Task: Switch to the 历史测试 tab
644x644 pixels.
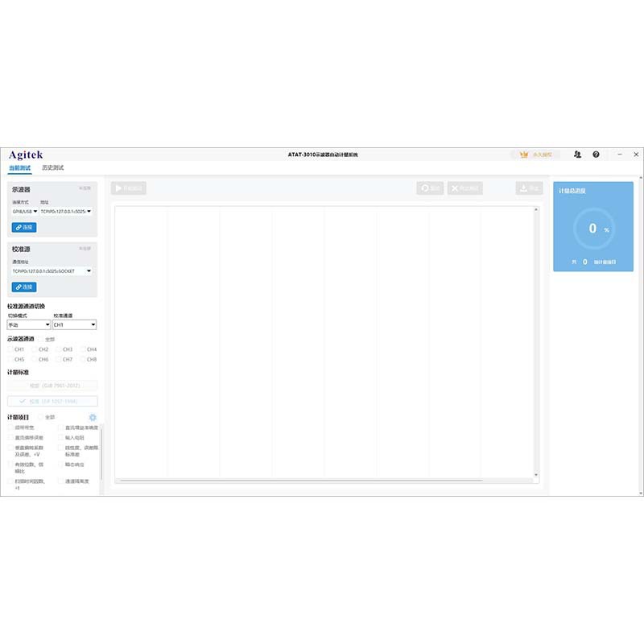Action: point(53,168)
